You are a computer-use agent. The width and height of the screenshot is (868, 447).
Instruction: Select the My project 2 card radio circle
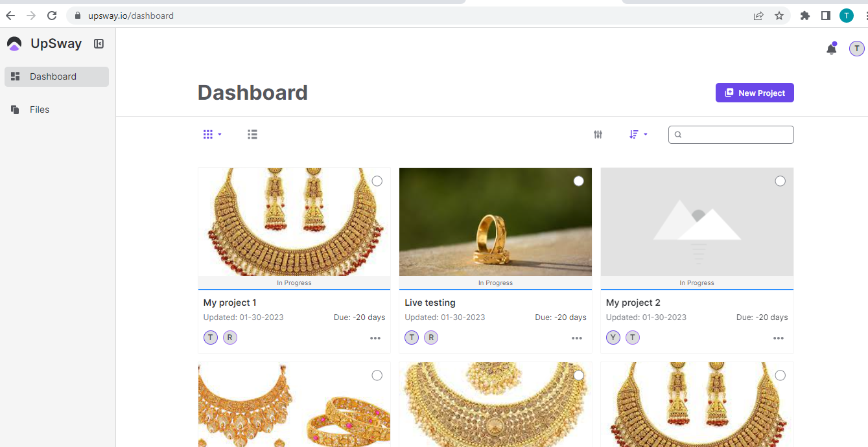[x=780, y=181]
